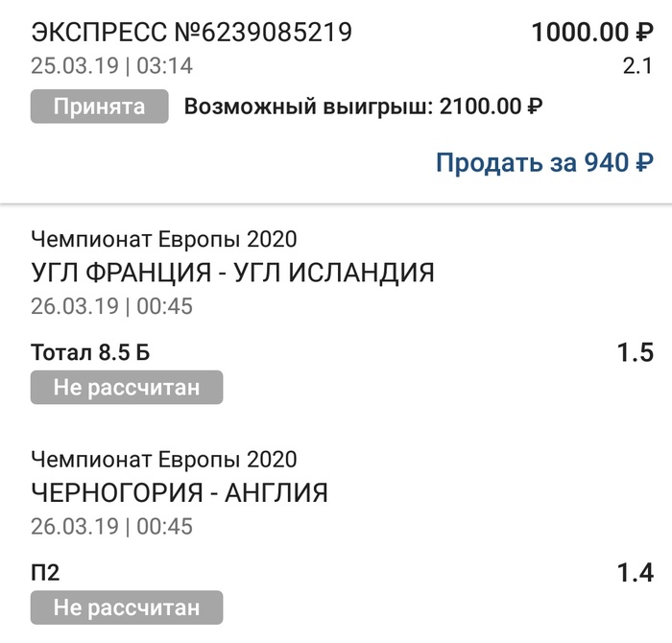Tap the 1.4 odds value
Screen dimensions: 672x643
tap(636, 573)
